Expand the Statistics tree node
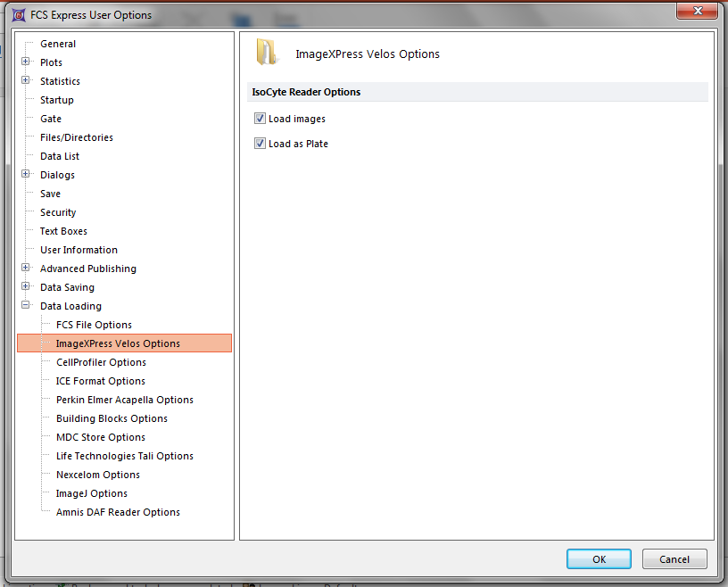Screen dimensions: 728x587 pos(26,81)
